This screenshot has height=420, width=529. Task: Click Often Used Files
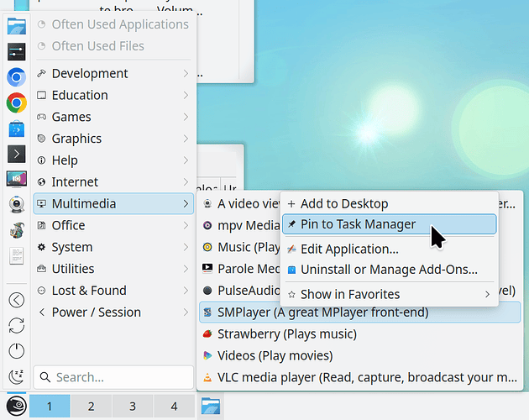pos(113,46)
